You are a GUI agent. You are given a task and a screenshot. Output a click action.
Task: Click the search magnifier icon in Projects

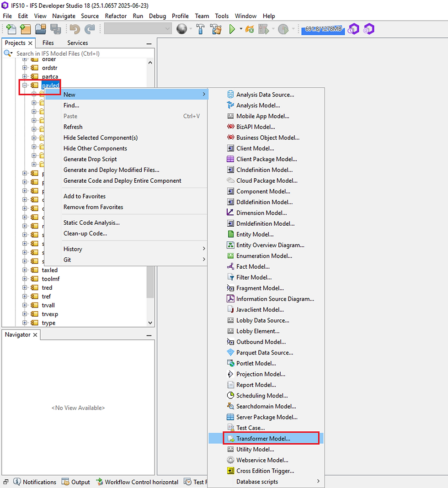[x=7, y=53]
